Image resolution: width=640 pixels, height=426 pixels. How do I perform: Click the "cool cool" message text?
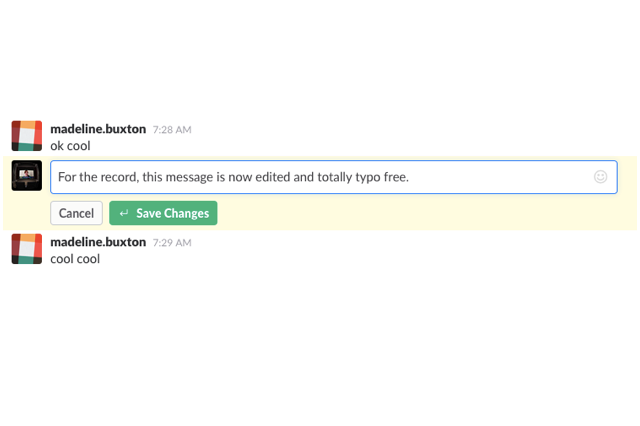tap(75, 259)
